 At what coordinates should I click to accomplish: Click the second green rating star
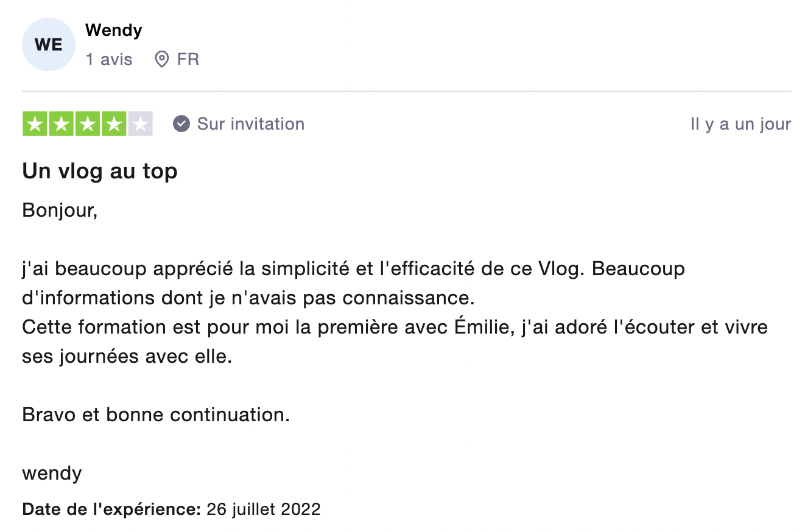(62, 124)
